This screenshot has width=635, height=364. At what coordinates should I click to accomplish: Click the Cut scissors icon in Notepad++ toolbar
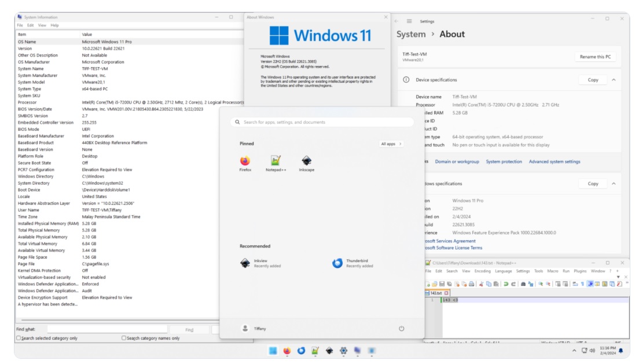coord(481,284)
